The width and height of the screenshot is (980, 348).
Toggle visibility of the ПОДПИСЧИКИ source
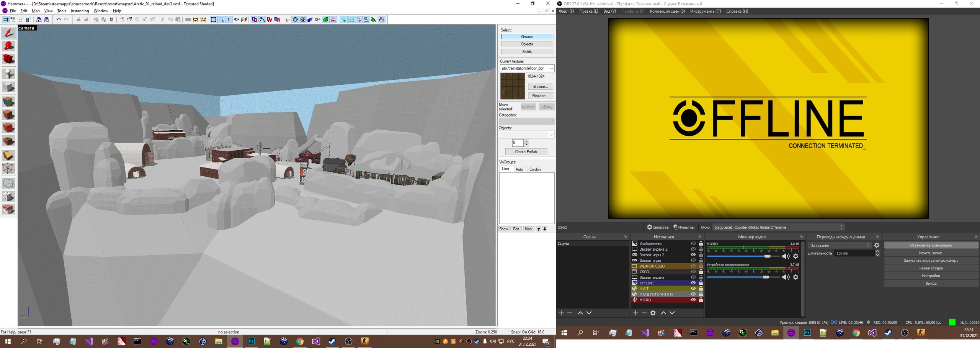pos(693,294)
